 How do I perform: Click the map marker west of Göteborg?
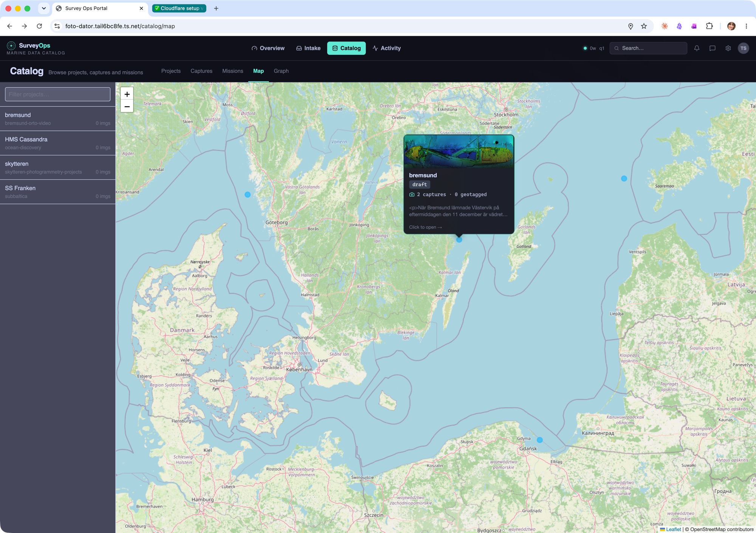pos(248,195)
